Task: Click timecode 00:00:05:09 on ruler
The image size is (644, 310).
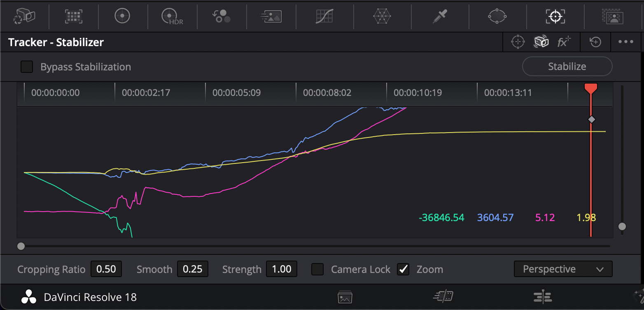Action: click(236, 93)
